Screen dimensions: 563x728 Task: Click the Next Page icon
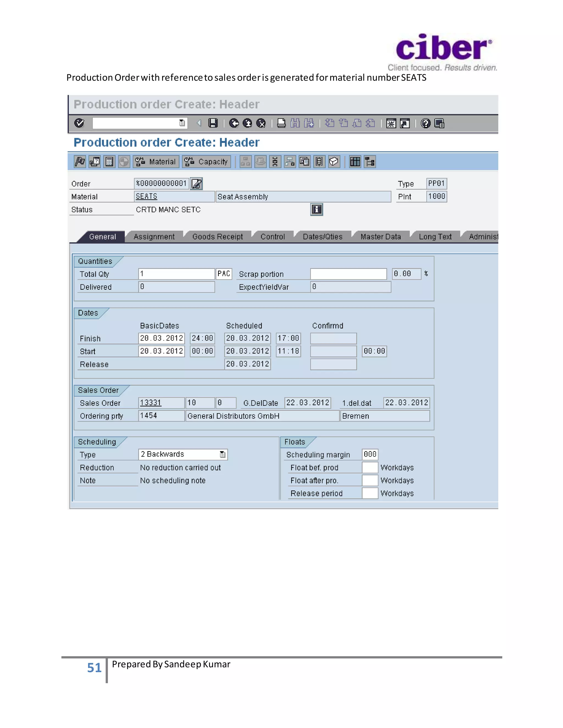pyautogui.click(x=357, y=123)
